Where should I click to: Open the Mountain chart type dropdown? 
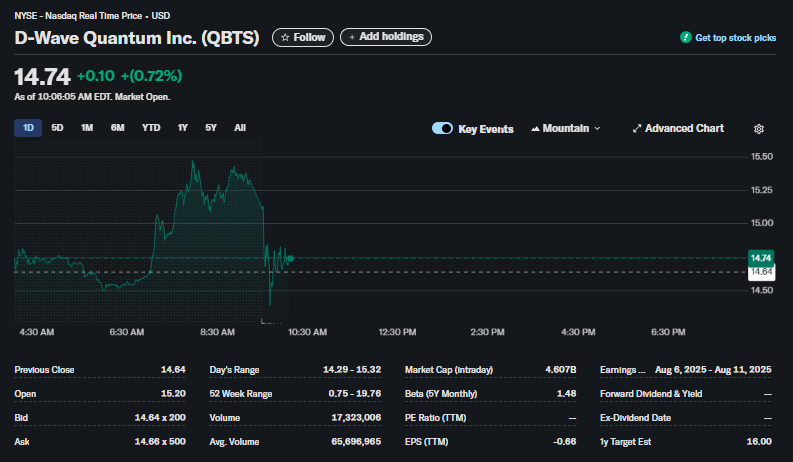(x=566, y=128)
